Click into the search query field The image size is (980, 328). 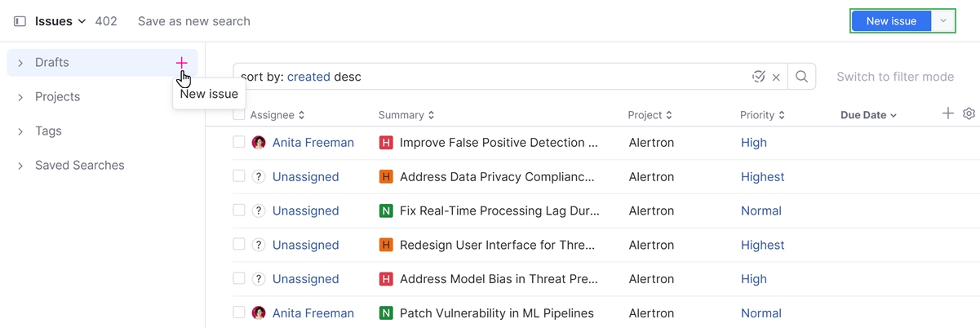click(490, 77)
